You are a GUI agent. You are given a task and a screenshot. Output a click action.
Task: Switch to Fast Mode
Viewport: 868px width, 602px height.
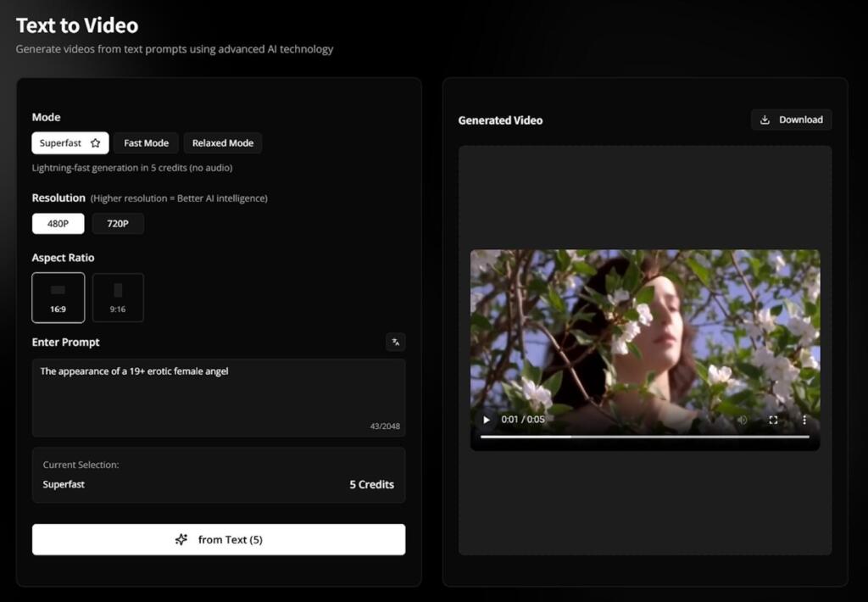(146, 143)
